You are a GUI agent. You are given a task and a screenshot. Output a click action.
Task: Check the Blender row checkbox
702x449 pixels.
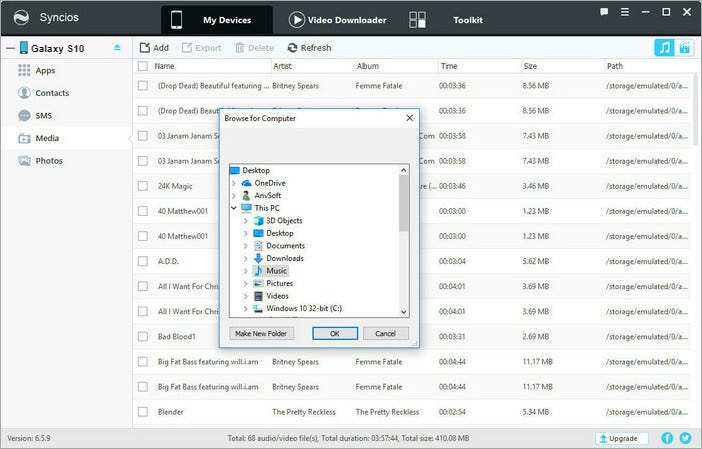[x=143, y=411]
